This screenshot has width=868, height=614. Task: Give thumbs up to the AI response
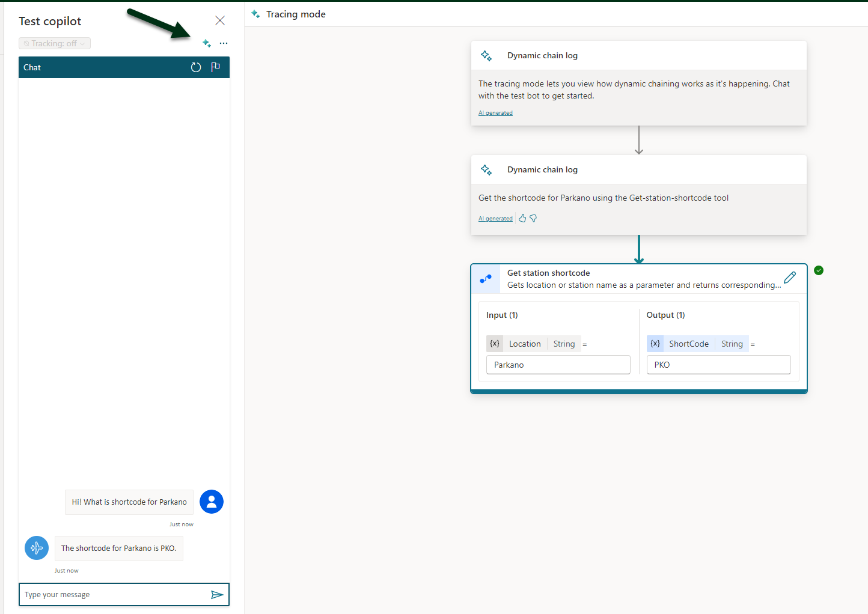pos(522,219)
